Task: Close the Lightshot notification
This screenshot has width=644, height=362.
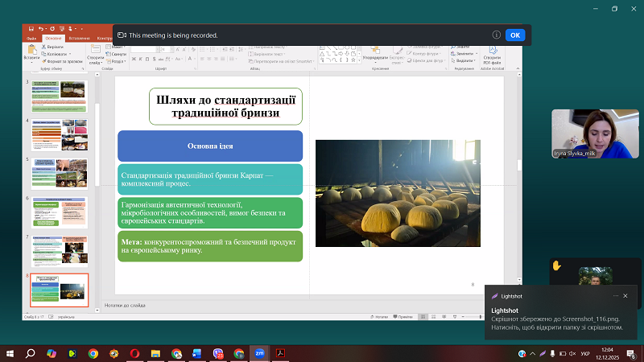Action: 625,296
